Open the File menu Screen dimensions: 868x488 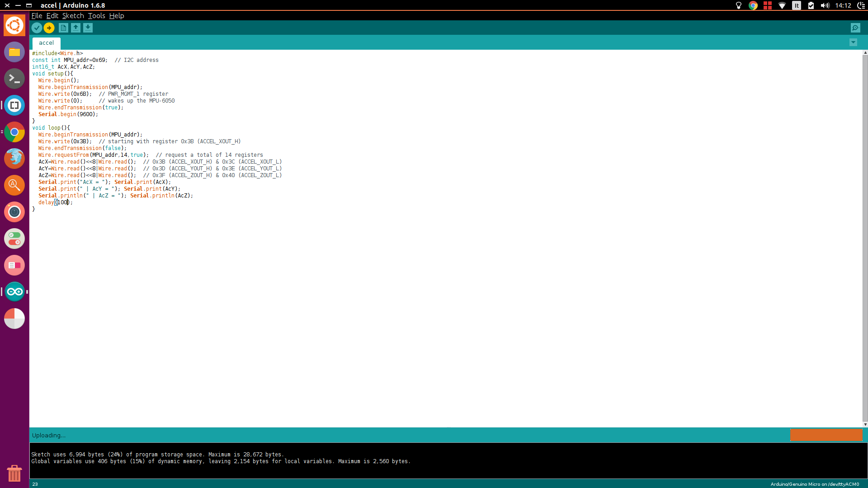click(37, 16)
